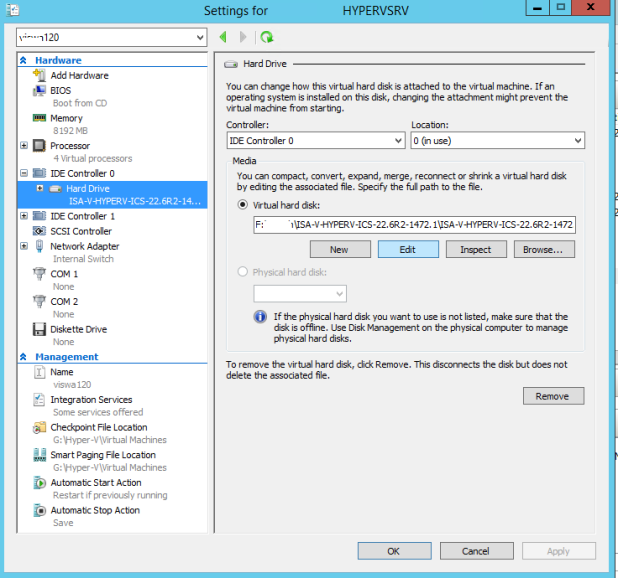Collapse the Hardware section
The image size is (618, 578).
click(x=23, y=60)
